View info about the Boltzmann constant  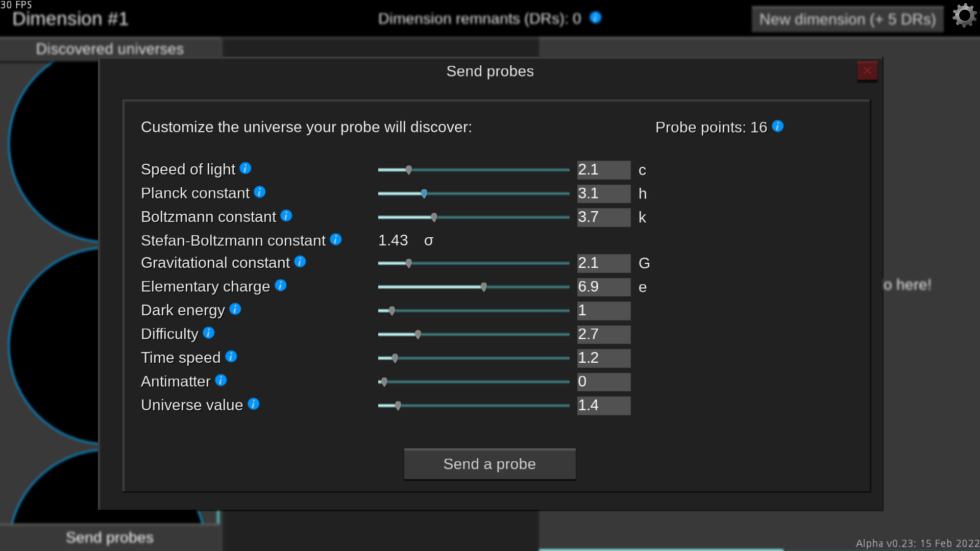tap(286, 216)
